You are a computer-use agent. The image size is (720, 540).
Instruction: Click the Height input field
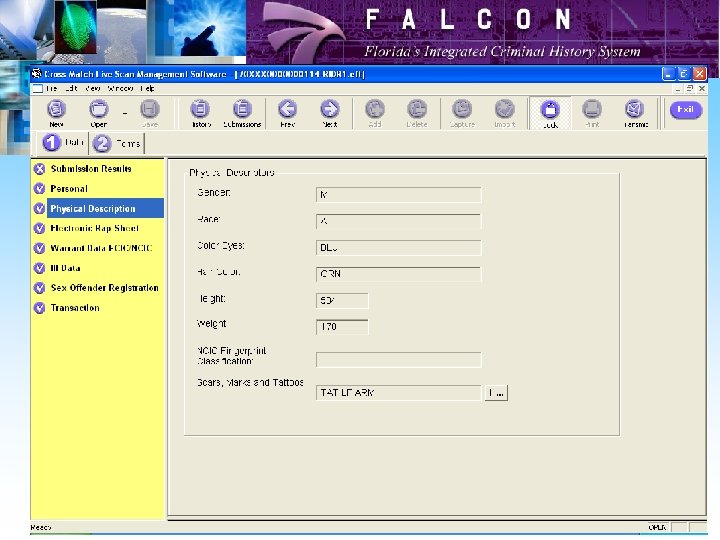click(x=342, y=301)
